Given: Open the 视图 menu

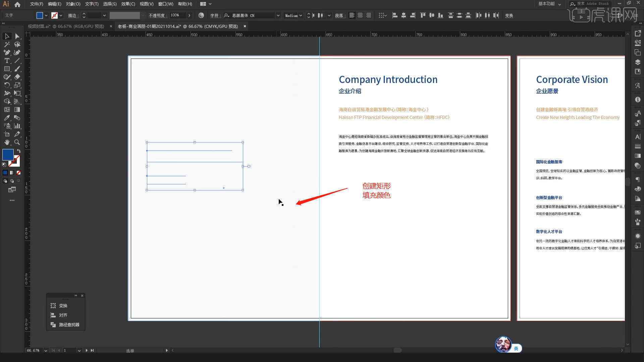Looking at the screenshot, I should 146,4.
